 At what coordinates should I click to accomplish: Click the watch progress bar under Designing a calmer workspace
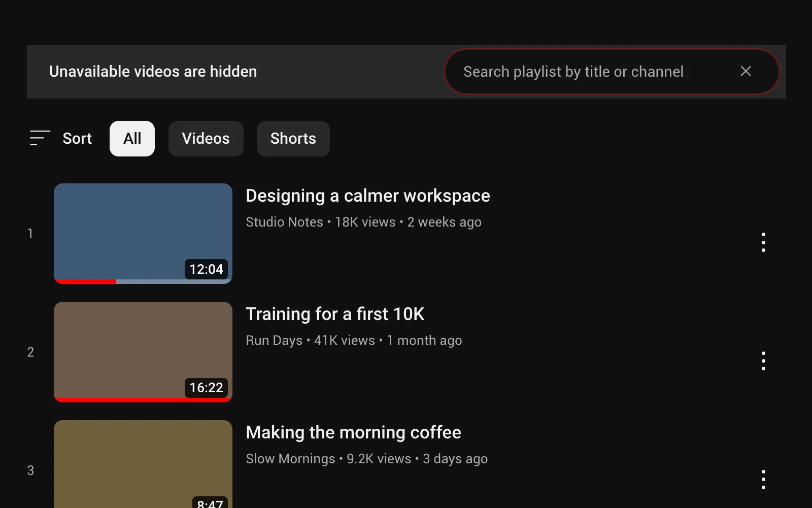tap(143, 281)
